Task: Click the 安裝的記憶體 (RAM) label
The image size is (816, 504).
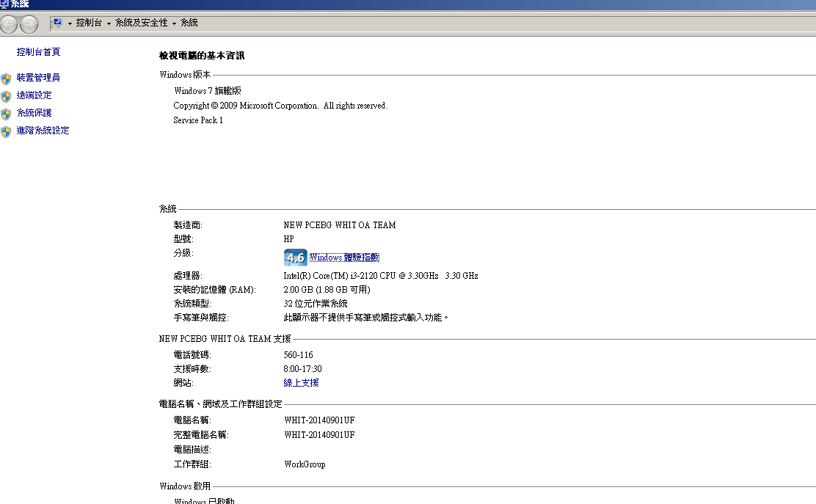Action: click(214, 290)
